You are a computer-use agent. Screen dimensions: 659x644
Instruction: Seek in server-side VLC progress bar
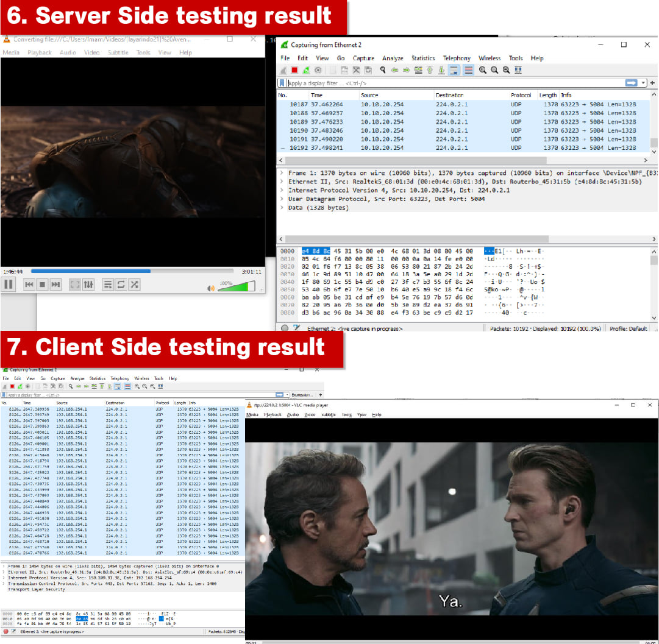[132, 271]
